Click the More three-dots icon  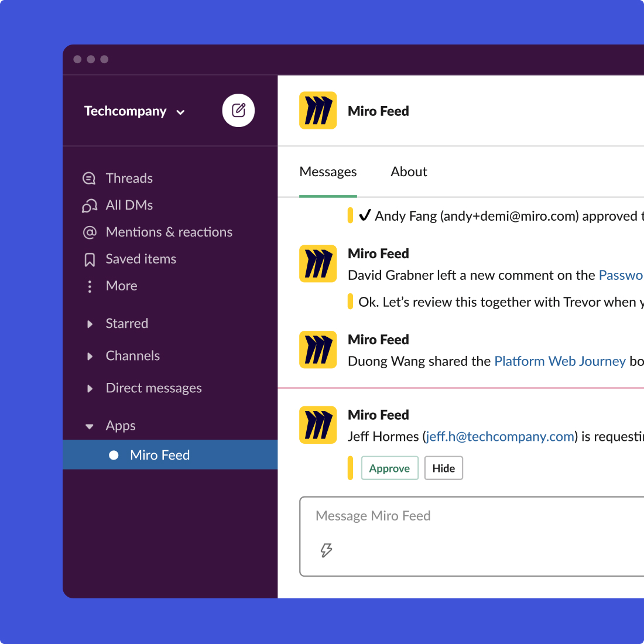click(x=90, y=286)
